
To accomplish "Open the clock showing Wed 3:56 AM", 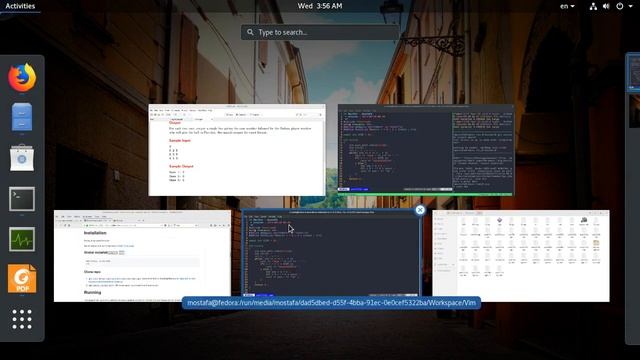I will [320, 6].
